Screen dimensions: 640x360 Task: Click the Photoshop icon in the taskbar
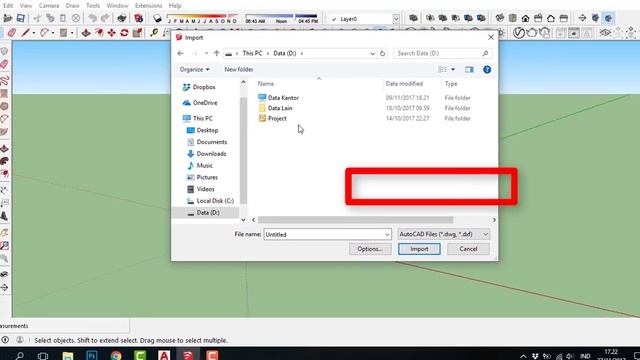[x=92, y=356]
